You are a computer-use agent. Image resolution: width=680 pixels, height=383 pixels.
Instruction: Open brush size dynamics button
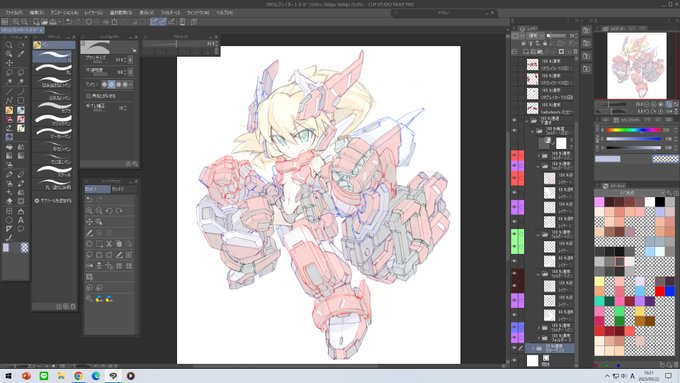[131, 59]
